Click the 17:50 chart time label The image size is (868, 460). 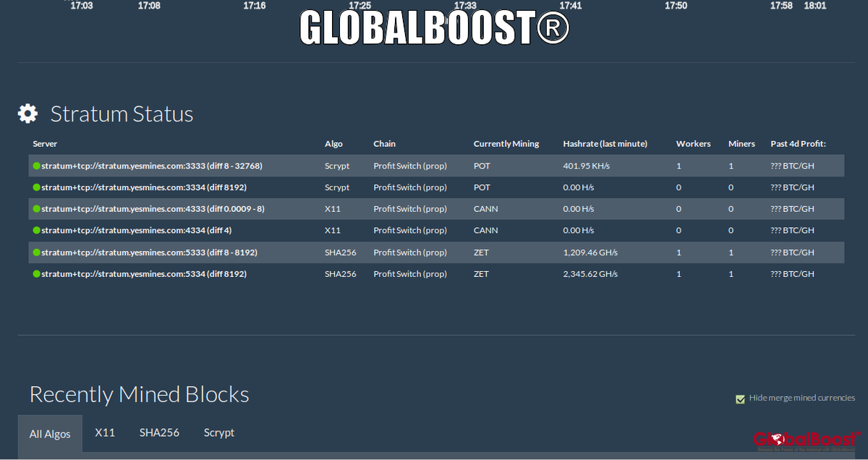[x=676, y=6]
